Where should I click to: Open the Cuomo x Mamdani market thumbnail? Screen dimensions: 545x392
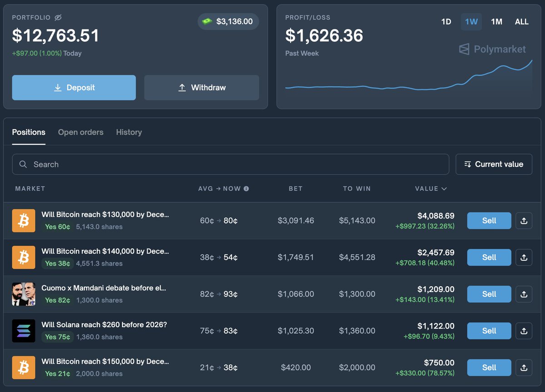24,294
